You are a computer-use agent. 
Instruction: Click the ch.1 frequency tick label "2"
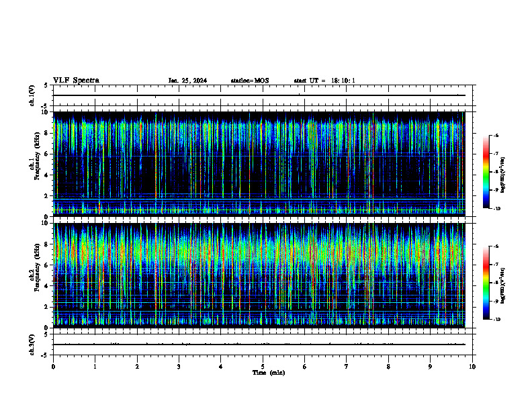coord(46,196)
